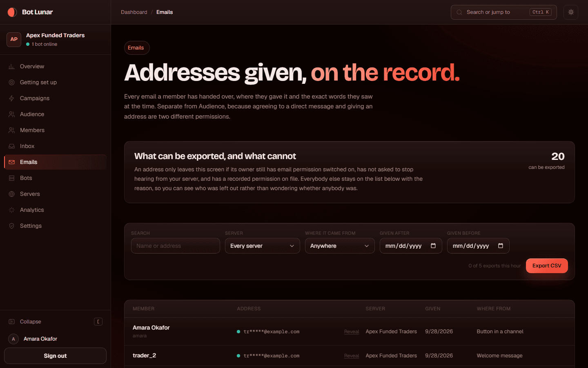Navigate to Audience
This screenshot has height=368, width=588.
[x=55, y=114]
